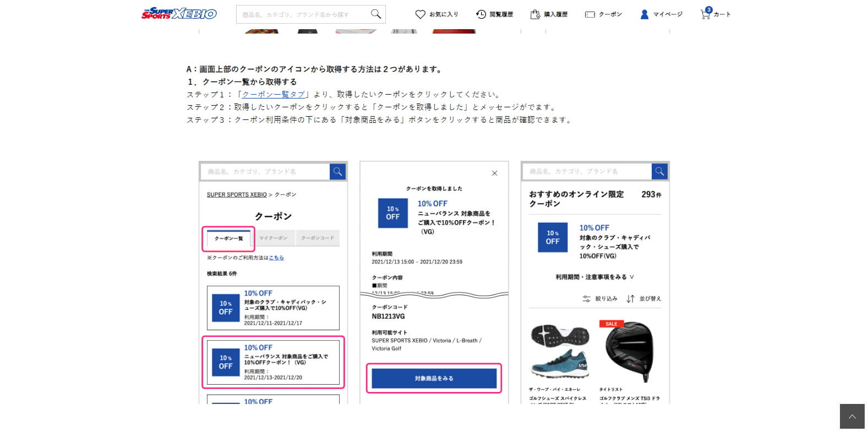
Task: Click the shopping cart icon
Action: click(706, 13)
